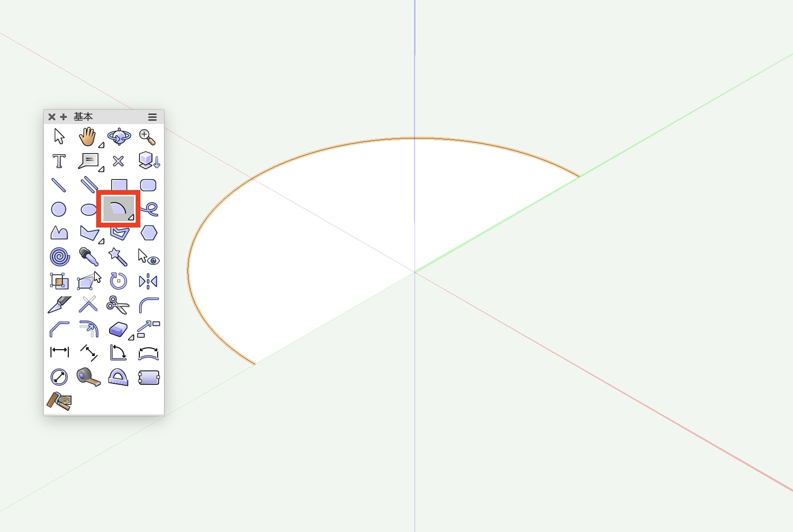Choose the paint roller texture tool
The image size is (793, 532).
(x=59, y=401)
